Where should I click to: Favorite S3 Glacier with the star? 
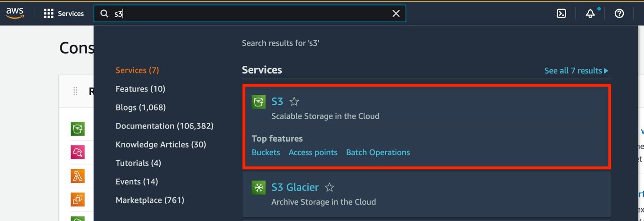pyautogui.click(x=330, y=187)
